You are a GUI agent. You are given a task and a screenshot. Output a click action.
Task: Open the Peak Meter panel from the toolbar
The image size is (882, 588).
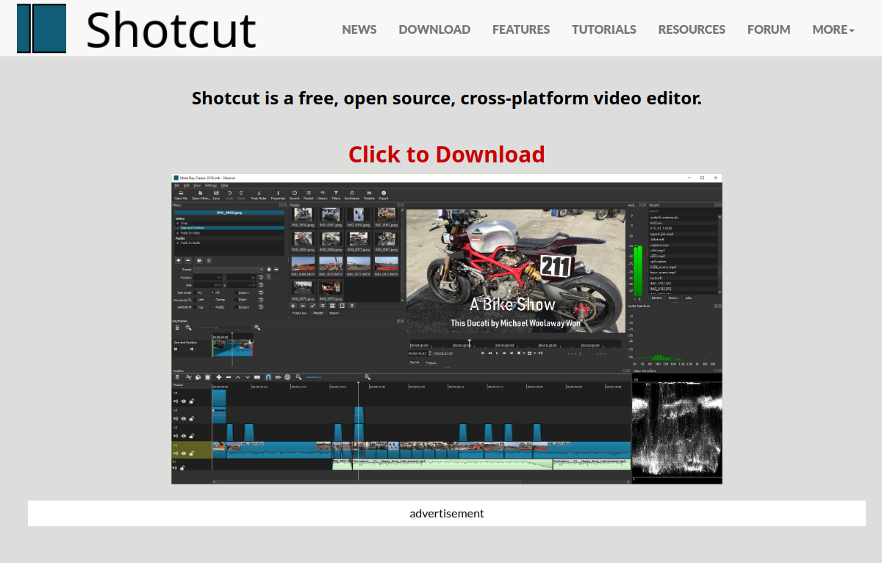click(x=258, y=193)
